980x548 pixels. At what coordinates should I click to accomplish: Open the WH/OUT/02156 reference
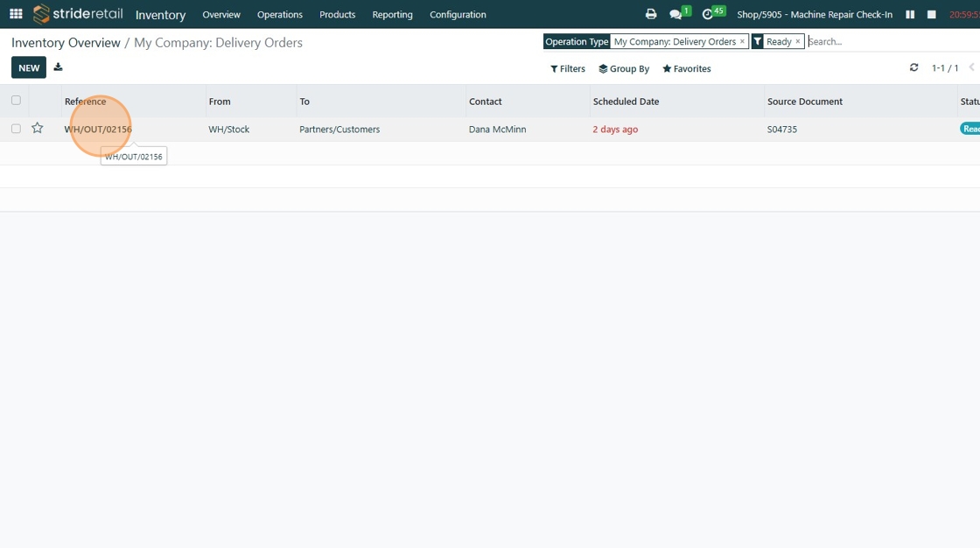click(x=98, y=129)
